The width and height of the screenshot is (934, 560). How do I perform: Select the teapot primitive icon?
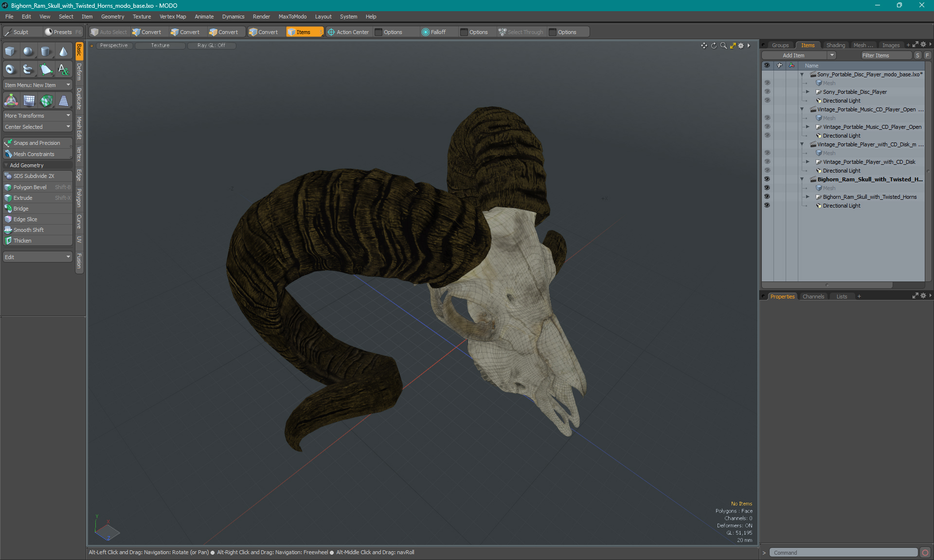click(28, 70)
